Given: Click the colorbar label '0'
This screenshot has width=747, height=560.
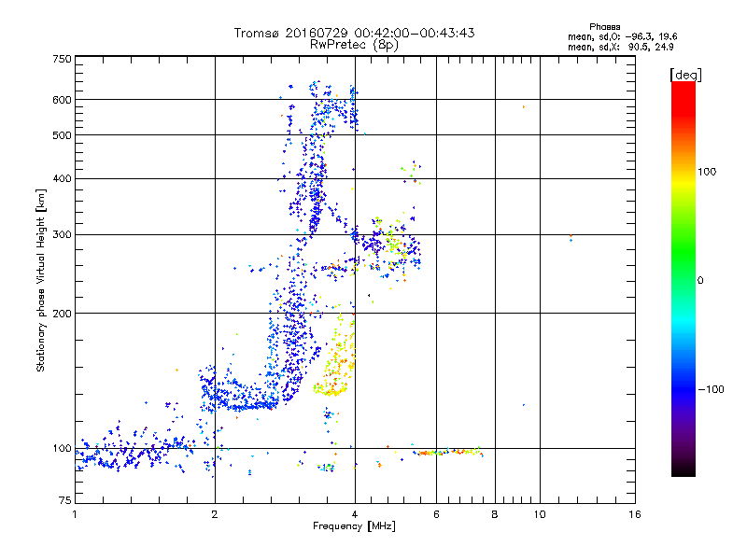Looking at the screenshot, I should coord(700,281).
